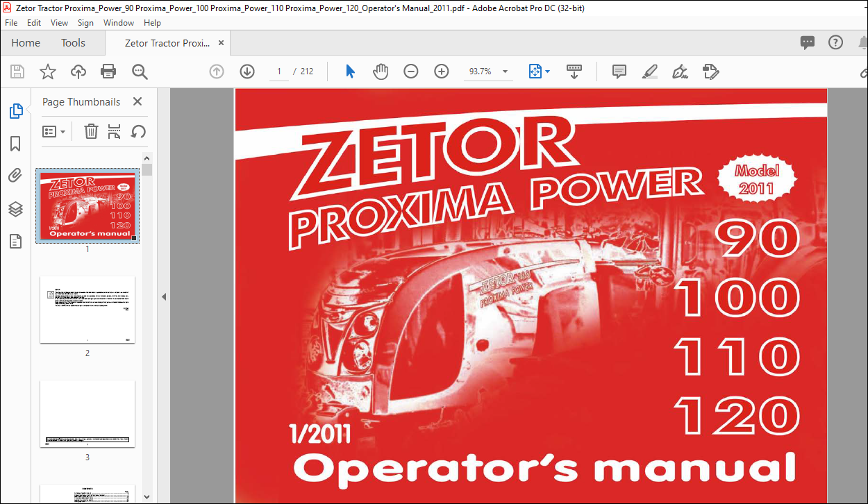Click the insert page break icon
Viewport: 868px width, 504px height.
[x=115, y=131]
